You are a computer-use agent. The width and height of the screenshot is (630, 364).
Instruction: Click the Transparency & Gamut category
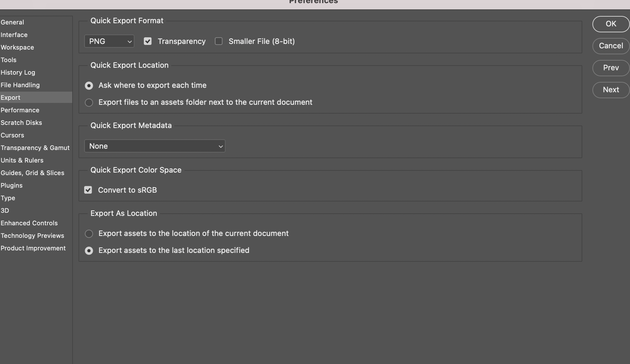pos(35,147)
